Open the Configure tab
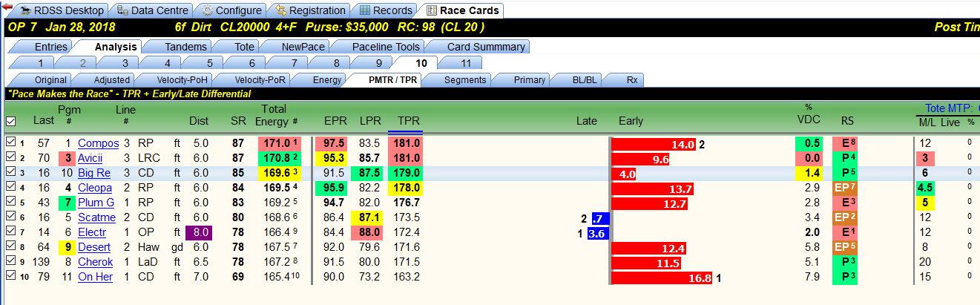This screenshot has width=980, height=305. 230,10
